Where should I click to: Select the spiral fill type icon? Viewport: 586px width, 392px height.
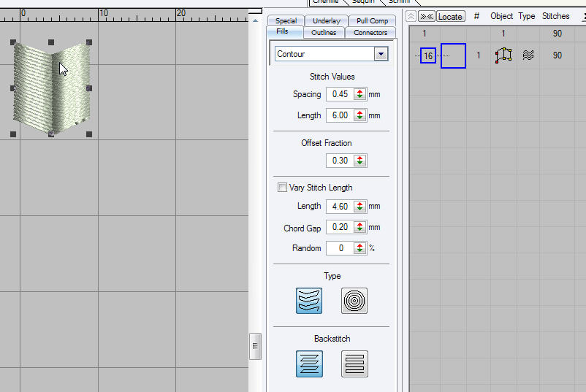point(354,301)
